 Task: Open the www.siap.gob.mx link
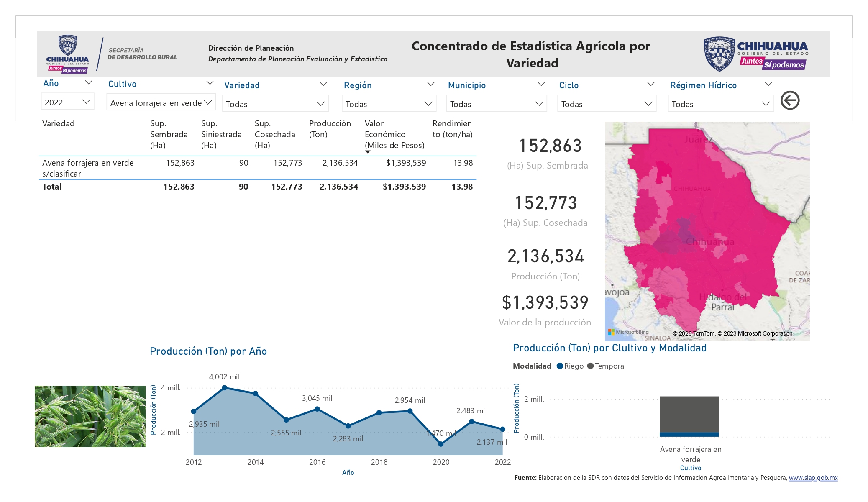point(813,478)
